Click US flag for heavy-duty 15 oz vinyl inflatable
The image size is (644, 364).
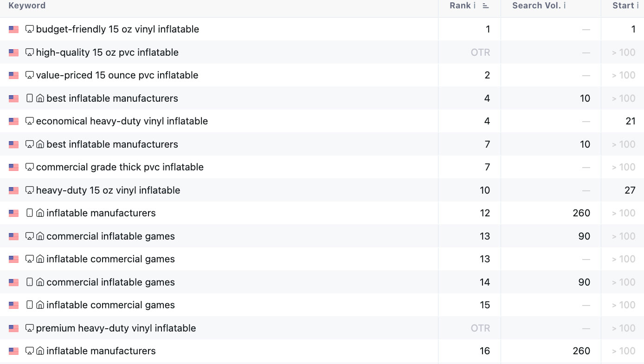(13, 190)
